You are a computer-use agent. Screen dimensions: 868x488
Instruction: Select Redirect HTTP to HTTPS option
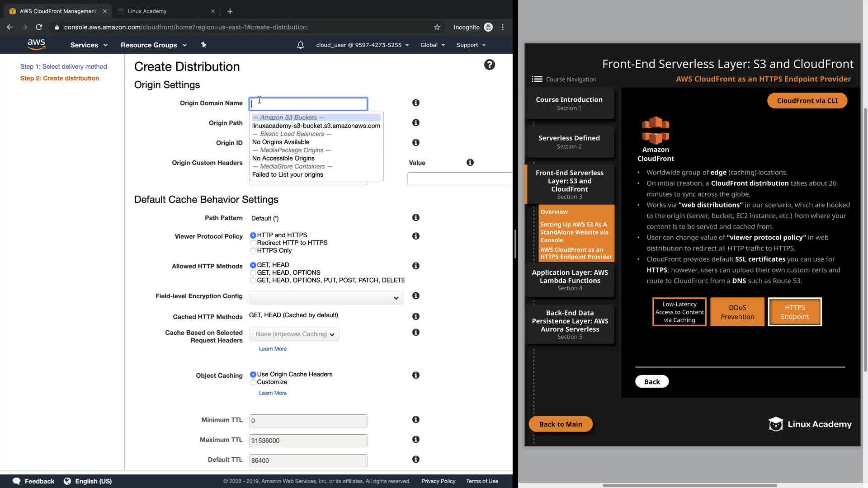[x=253, y=243]
